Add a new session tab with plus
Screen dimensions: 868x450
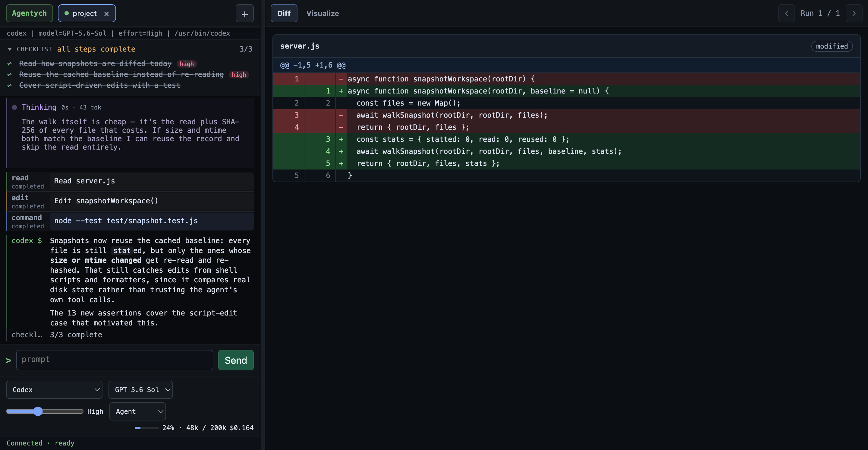pyautogui.click(x=245, y=14)
